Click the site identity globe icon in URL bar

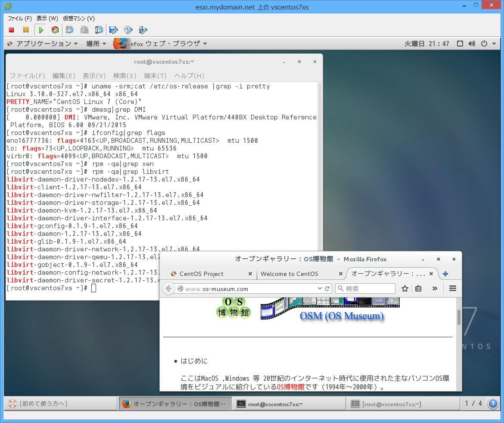(x=180, y=288)
